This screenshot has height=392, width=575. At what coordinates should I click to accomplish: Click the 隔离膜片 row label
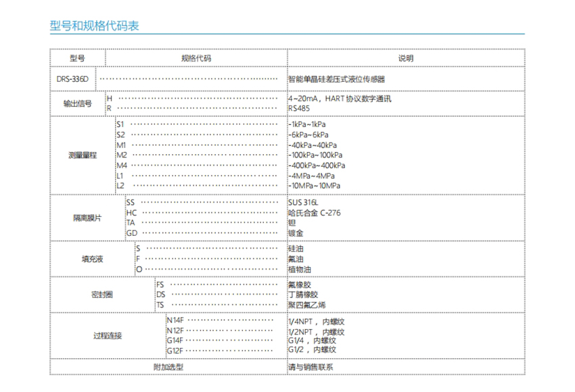[x=87, y=218]
